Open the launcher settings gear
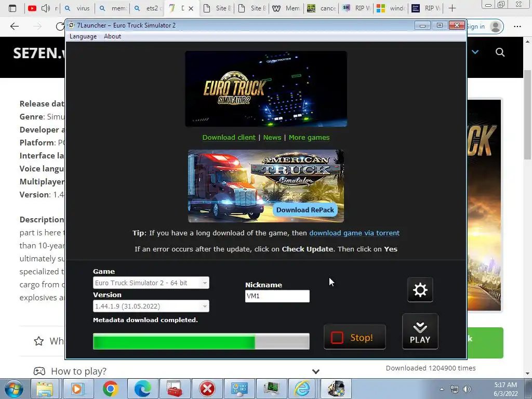Image resolution: width=532 pixels, height=399 pixels. point(420,290)
